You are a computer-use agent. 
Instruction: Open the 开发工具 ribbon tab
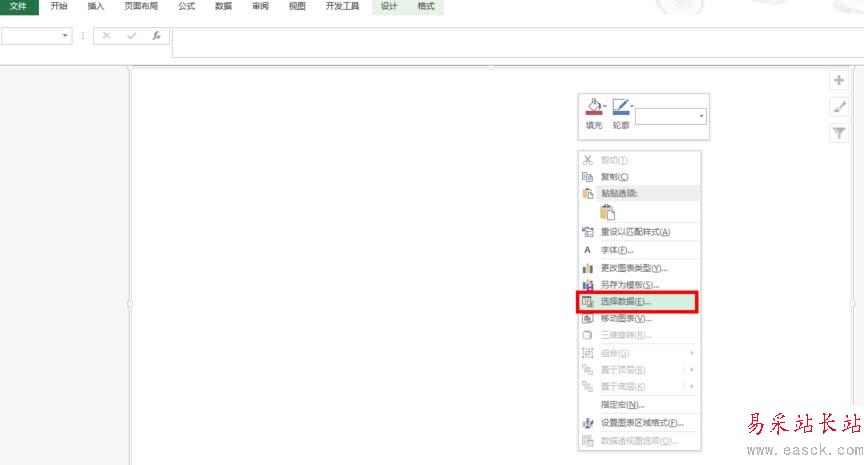342,7
